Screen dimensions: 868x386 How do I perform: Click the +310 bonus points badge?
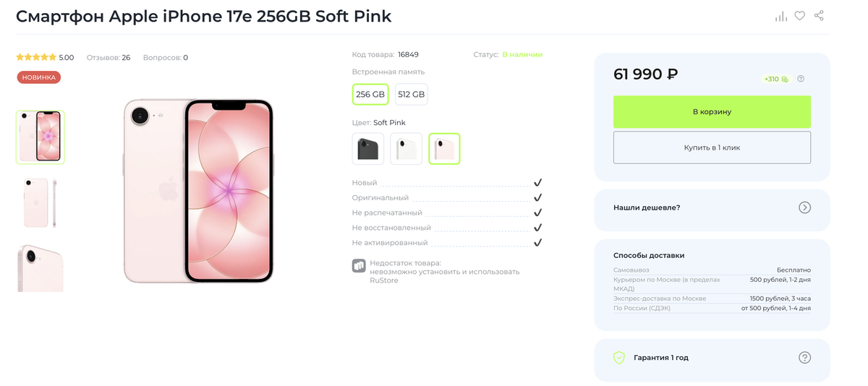point(775,79)
